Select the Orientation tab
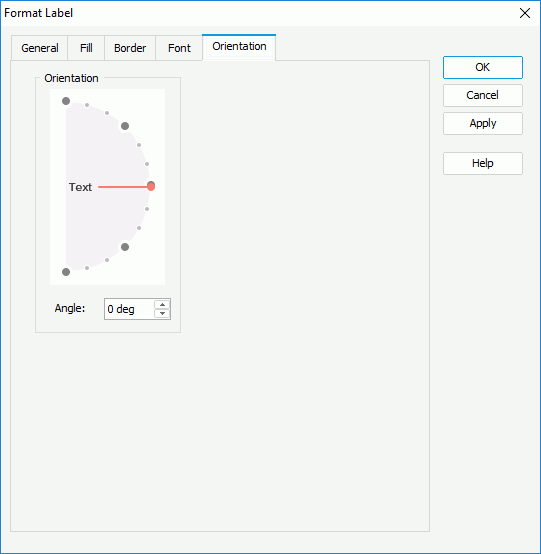541x554 pixels. coord(239,47)
